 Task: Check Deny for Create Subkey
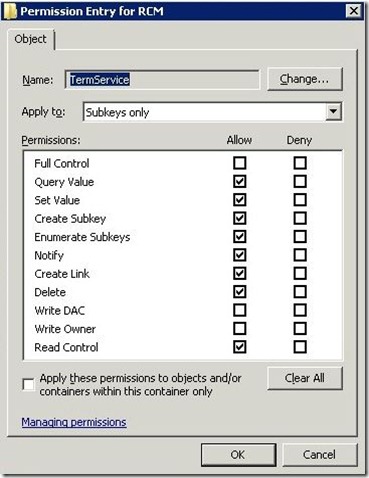(300, 218)
